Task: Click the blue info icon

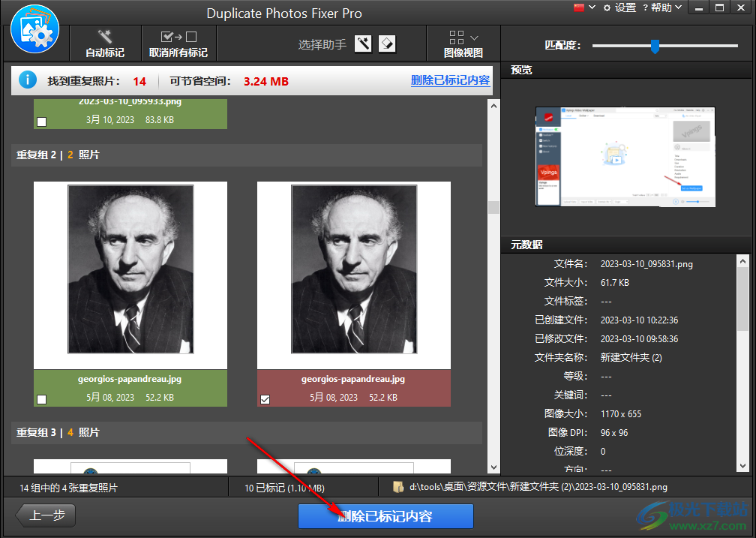Action: (28, 80)
